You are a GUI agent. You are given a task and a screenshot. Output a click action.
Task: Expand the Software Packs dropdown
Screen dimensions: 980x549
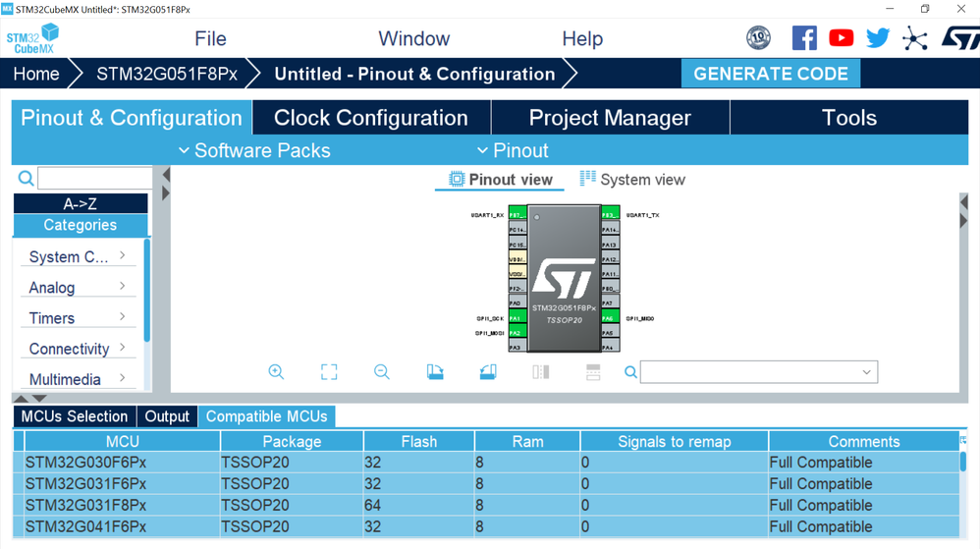[x=254, y=150]
